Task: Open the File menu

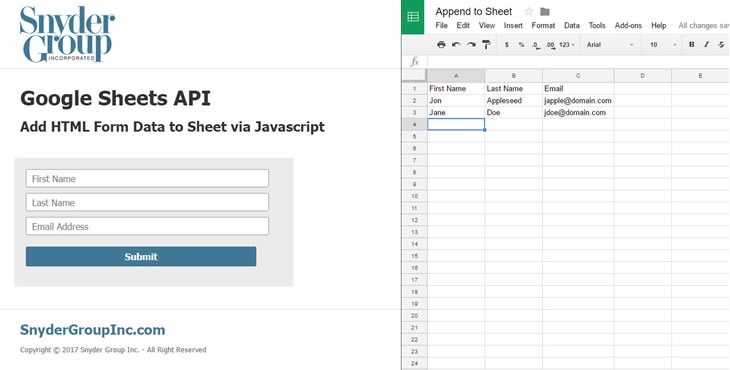Action: (441, 26)
